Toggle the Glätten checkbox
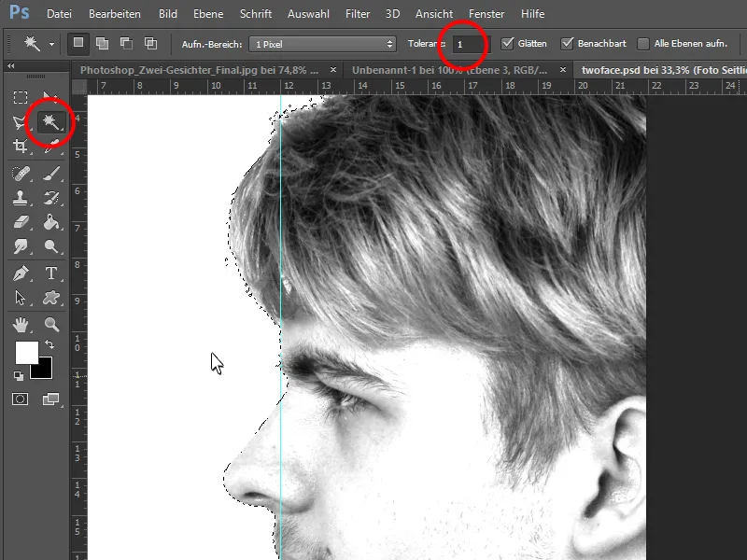747x560 pixels. (x=507, y=43)
